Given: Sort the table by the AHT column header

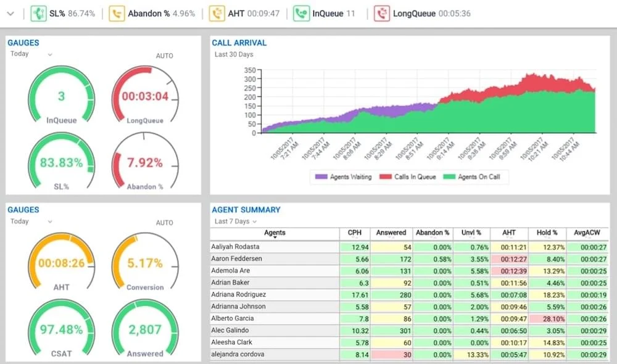Looking at the screenshot, I should pyautogui.click(x=509, y=233).
